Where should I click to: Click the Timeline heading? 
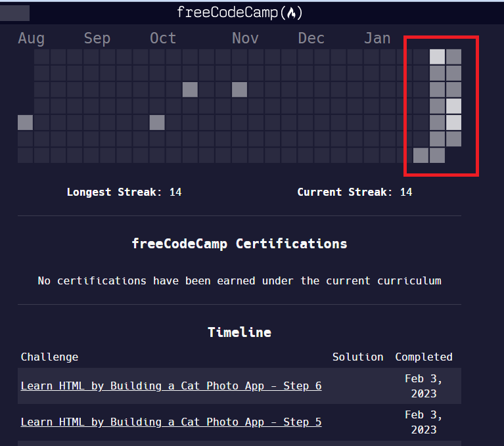pyautogui.click(x=239, y=332)
